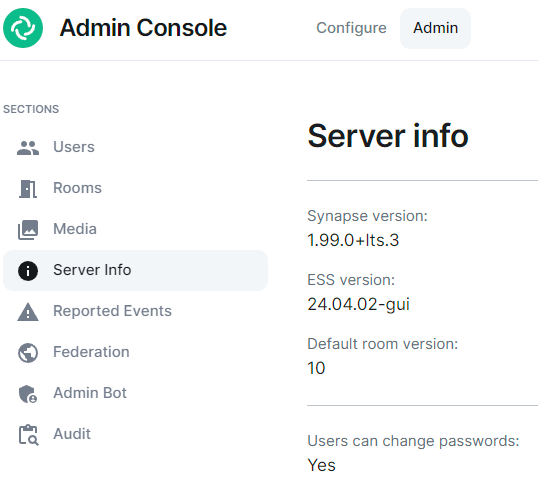Image resolution: width=538 pixels, height=484 pixels.
Task: Click the Federation globe icon
Action: pos(28,353)
